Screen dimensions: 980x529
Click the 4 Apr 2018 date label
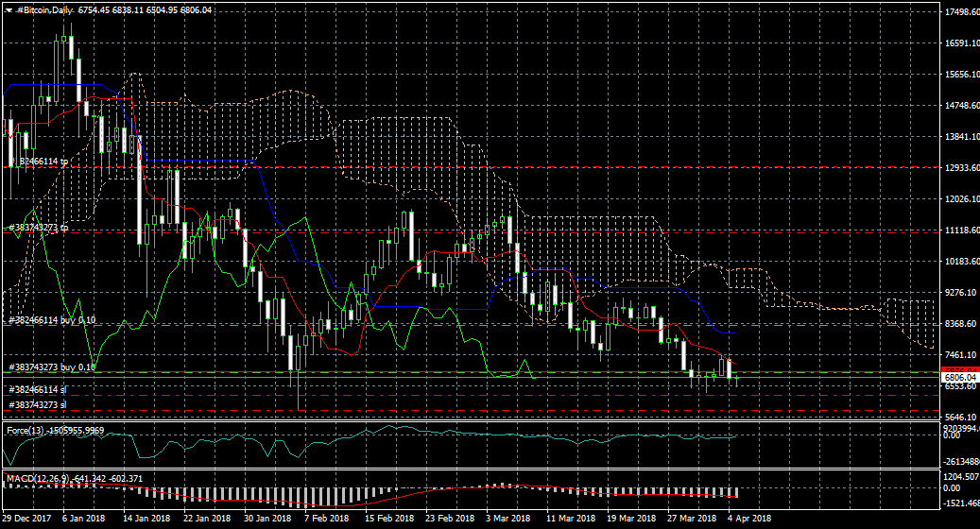point(749,519)
